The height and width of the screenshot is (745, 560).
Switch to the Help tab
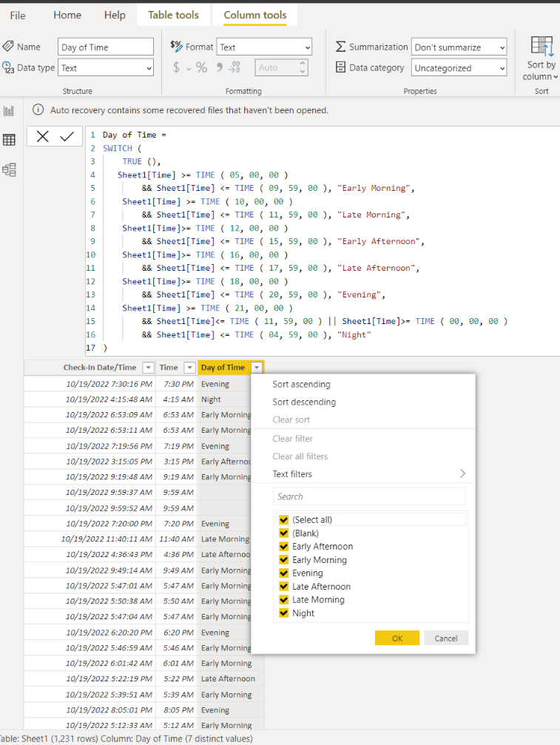coord(115,16)
